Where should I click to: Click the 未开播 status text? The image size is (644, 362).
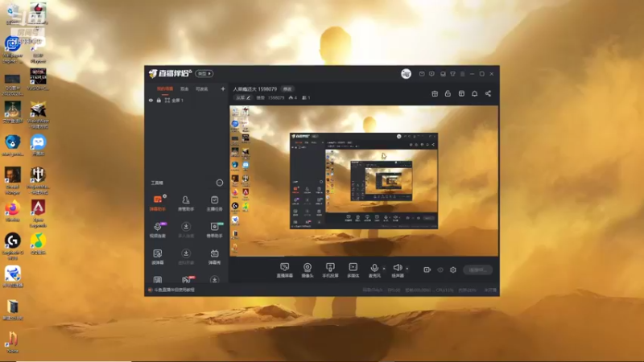click(x=490, y=290)
